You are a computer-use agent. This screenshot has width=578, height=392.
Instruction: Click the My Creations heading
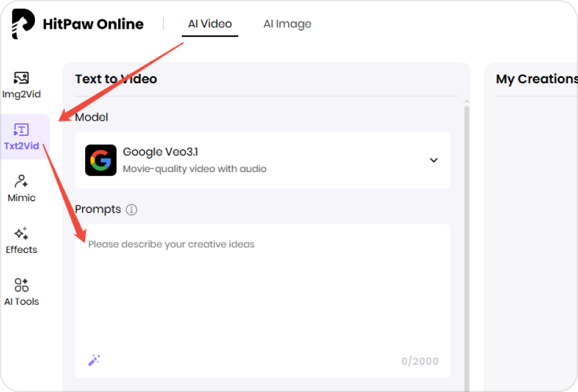click(536, 79)
